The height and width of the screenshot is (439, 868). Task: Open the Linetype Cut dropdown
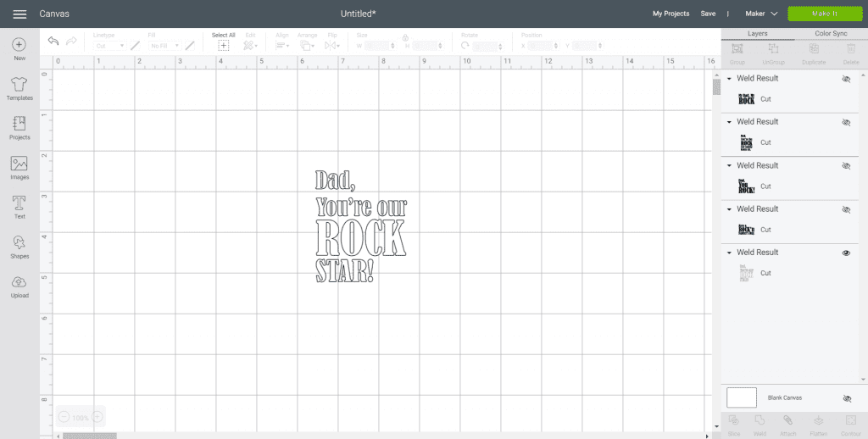109,46
